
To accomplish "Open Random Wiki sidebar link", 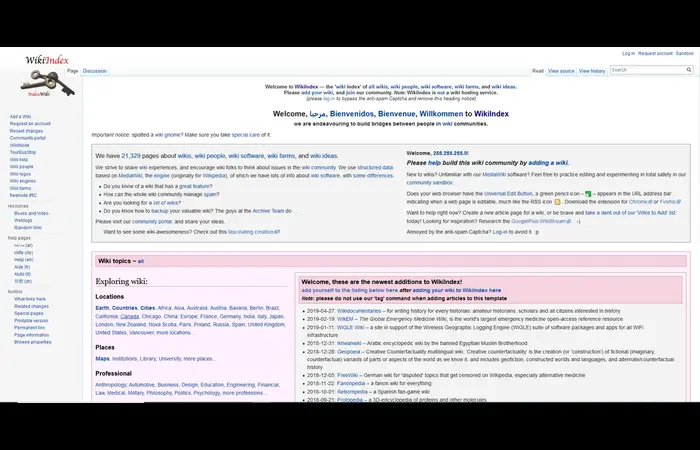I will [x=28, y=228].
